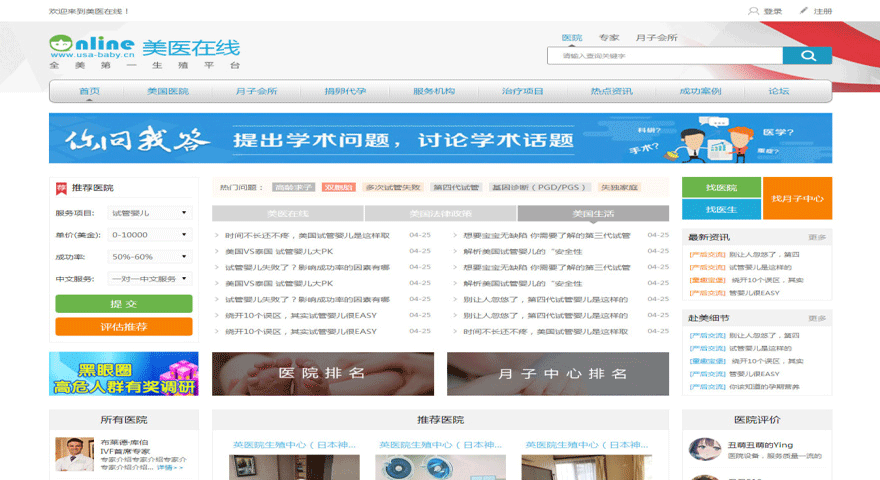Open 服务机构 in the navigation bar
This screenshot has width=880, height=480.
[x=434, y=91]
